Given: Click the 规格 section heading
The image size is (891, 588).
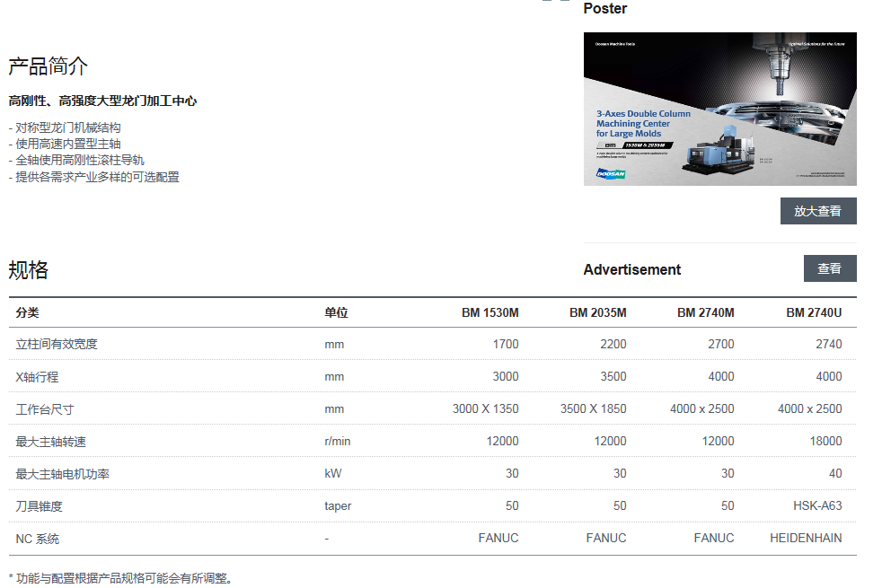Looking at the screenshot, I should (x=29, y=269).
